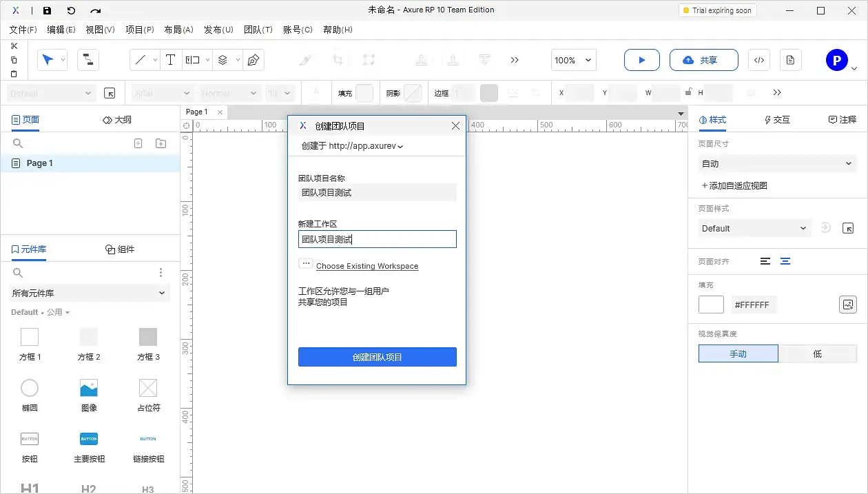Toggle the first page alignment option
The width and height of the screenshot is (868, 494).
pos(766,261)
